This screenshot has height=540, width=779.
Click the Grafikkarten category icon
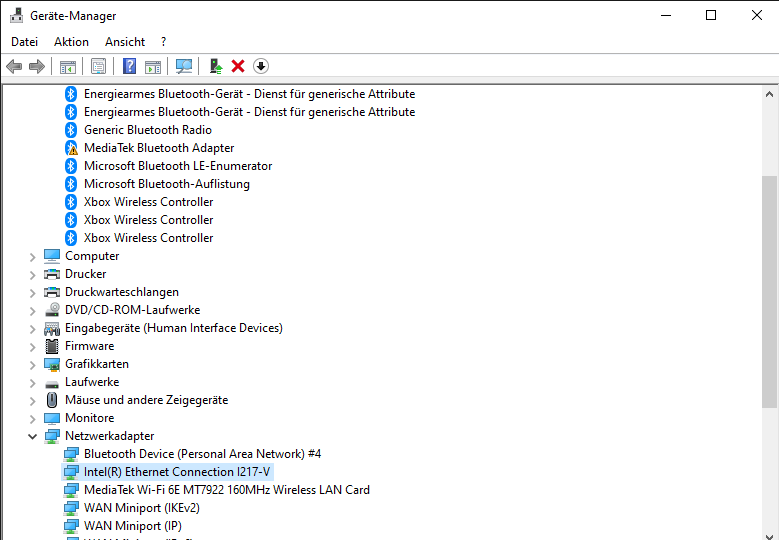52,364
